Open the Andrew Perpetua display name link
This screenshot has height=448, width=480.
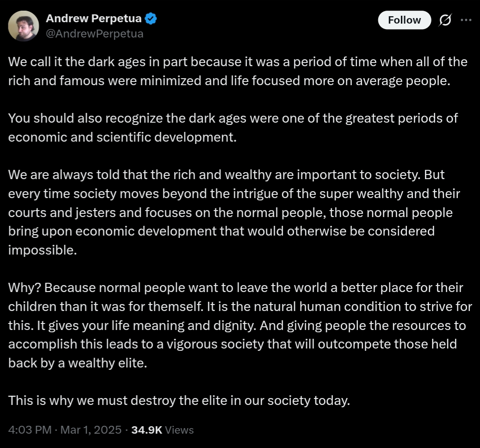click(94, 19)
